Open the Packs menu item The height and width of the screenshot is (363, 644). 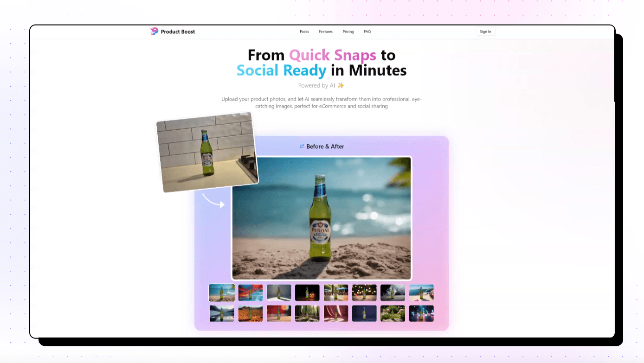(x=304, y=32)
